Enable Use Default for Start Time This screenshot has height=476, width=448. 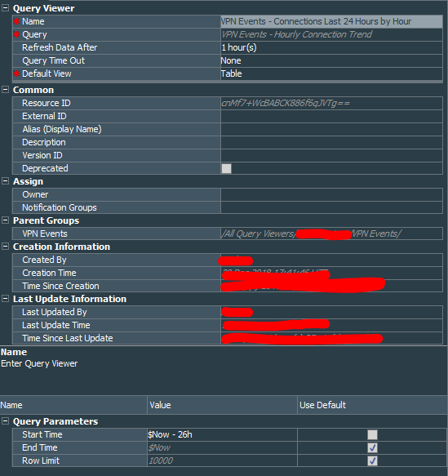click(x=372, y=434)
